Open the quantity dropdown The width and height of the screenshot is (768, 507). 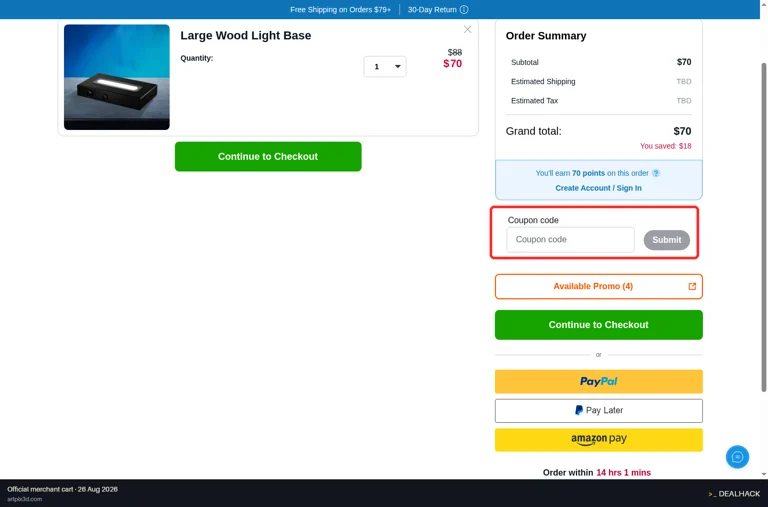[x=385, y=67]
